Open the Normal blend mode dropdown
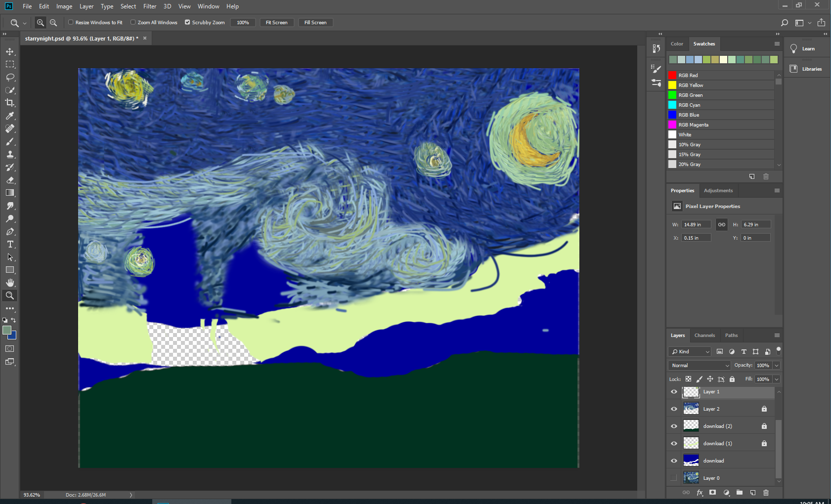The image size is (831, 504). [700, 366]
